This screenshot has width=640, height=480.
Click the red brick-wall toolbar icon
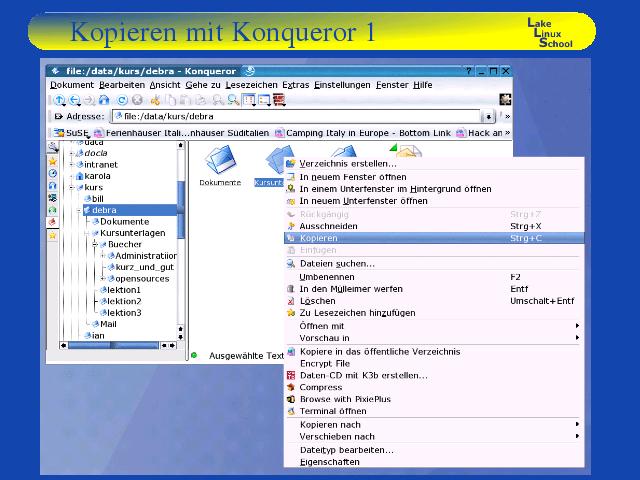click(x=280, y=100)
